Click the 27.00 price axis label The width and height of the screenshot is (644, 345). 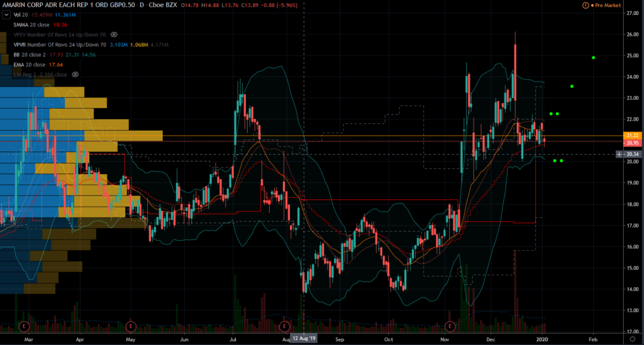tap(633, 13)
